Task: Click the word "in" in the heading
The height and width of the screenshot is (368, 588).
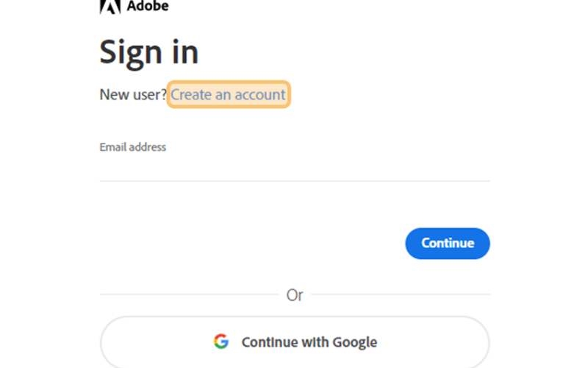Action: 185,52
